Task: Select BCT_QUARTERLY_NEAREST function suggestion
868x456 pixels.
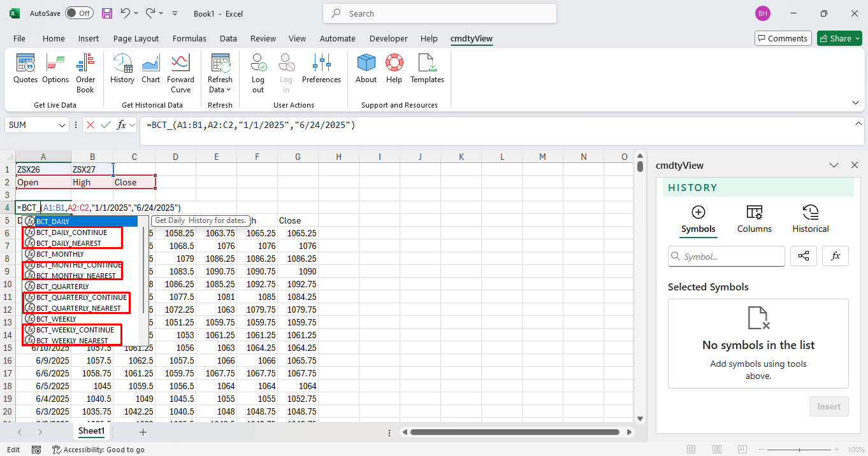Action: pos(80,308)
